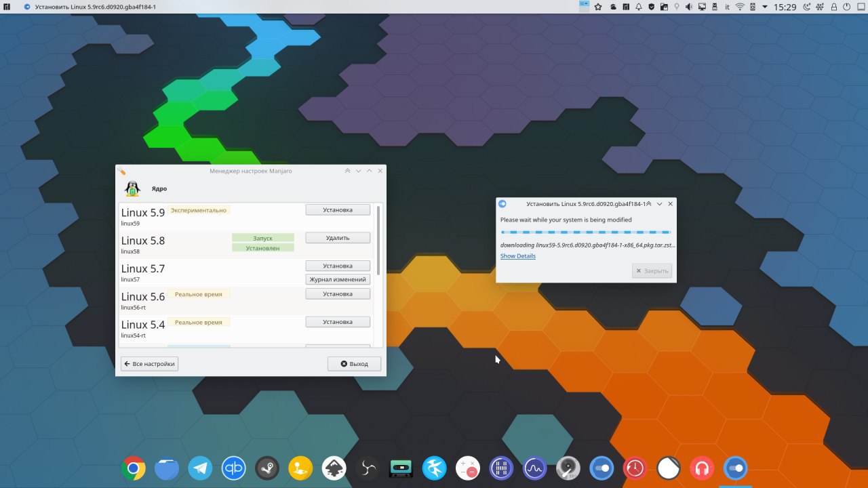The width and height of the screenshot is (868, 488).
Task: Click the Выход button
Action: pyautogui.click(x=354, y=364)
